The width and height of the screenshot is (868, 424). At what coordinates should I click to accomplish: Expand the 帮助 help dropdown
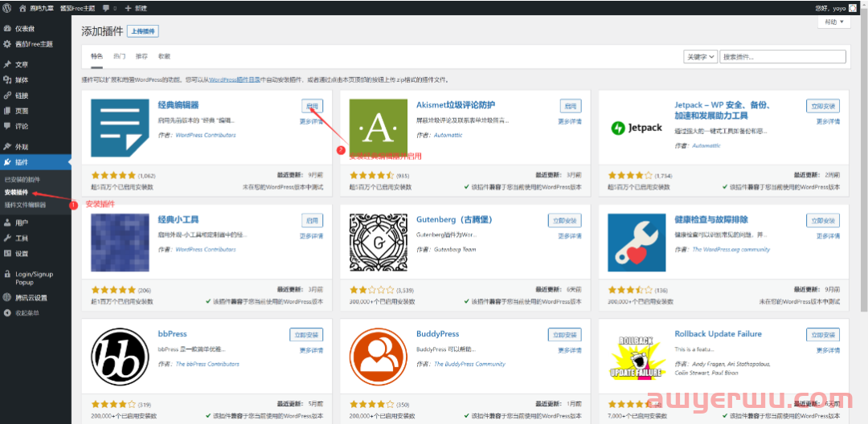[x=833, y=22]
